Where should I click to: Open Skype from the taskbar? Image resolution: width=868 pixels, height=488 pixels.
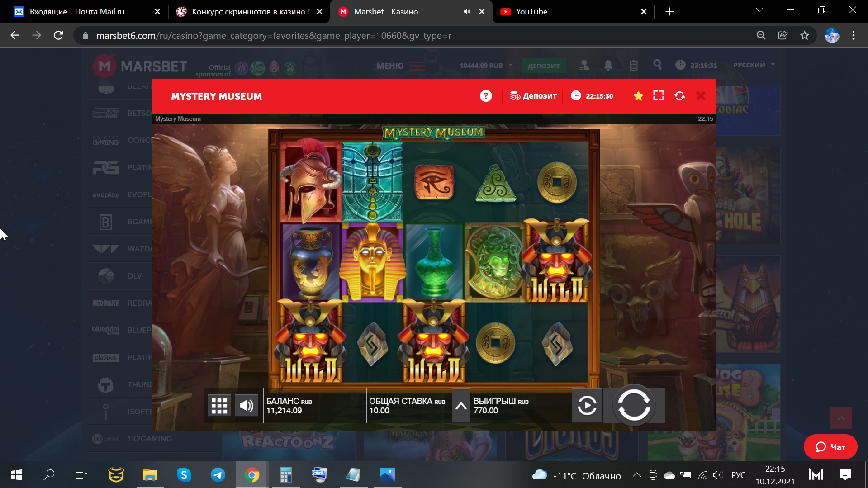(184, 475)
